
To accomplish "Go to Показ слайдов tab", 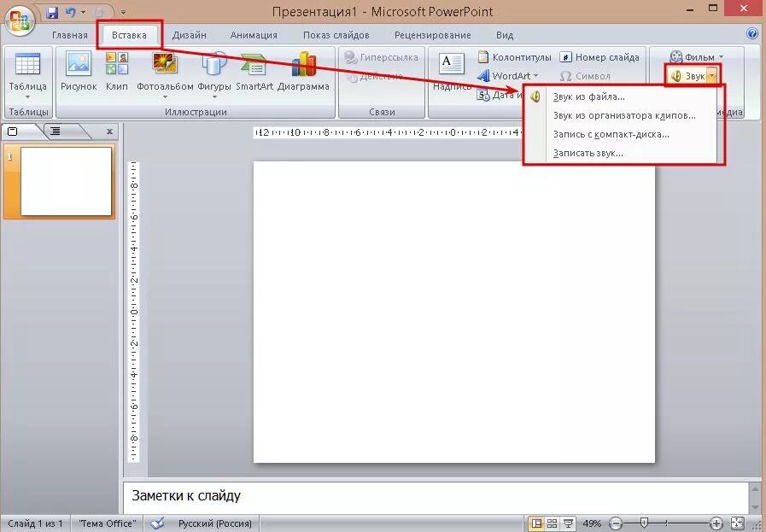I will [x=336, y=35].
